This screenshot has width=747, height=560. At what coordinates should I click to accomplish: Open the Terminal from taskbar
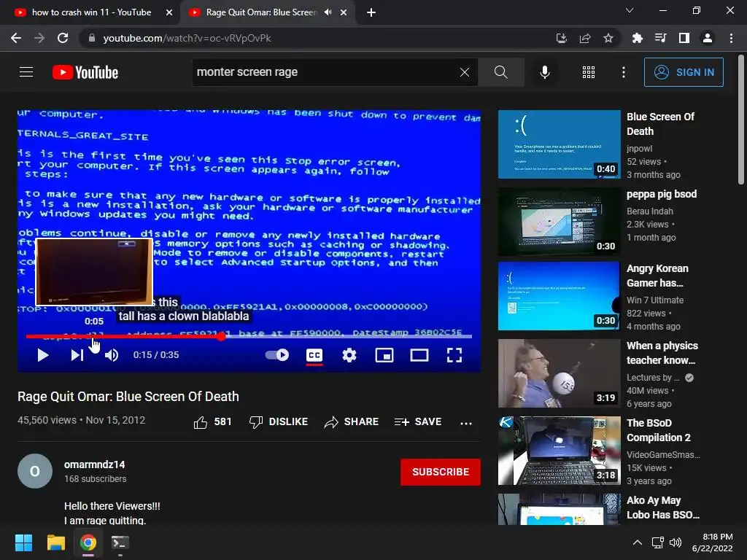point(120,542)
